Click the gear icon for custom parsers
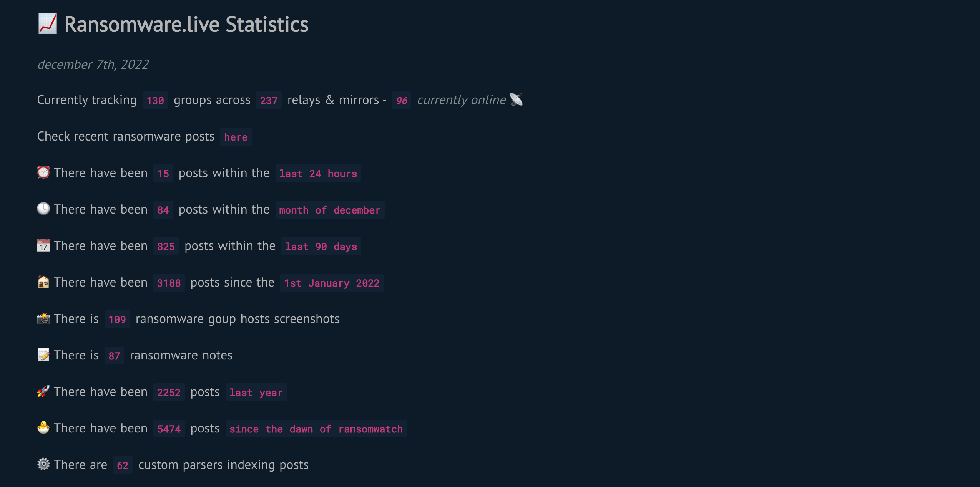980x487 pixels. (43, 464)
